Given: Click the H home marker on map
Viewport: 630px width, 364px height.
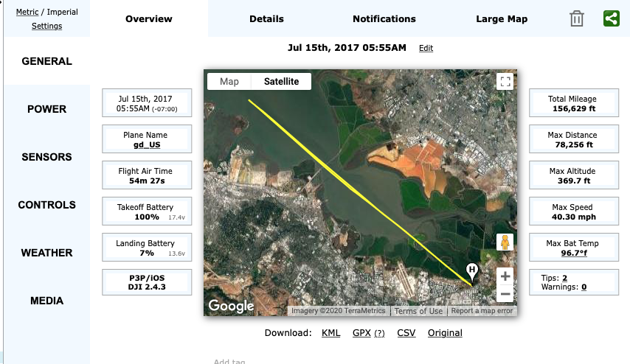Looking at the screenshot, I should (471, 273).
